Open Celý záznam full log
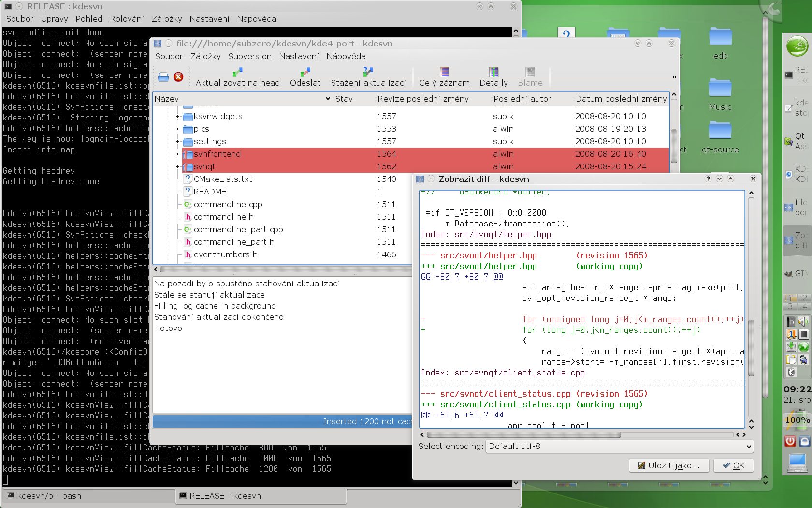 coord(445,77)
